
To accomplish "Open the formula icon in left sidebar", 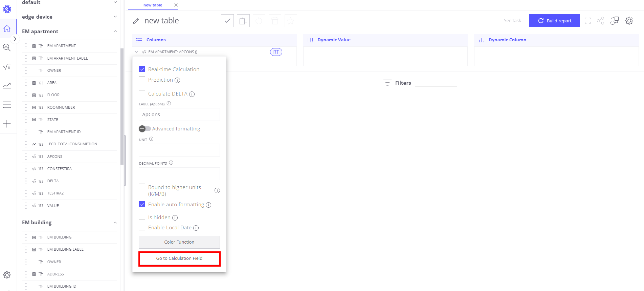I will coord(7,67).
